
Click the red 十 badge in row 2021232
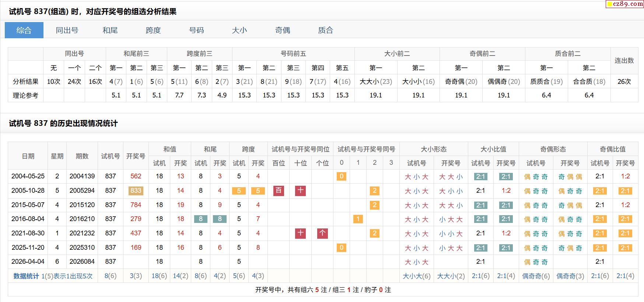[300, 233]
